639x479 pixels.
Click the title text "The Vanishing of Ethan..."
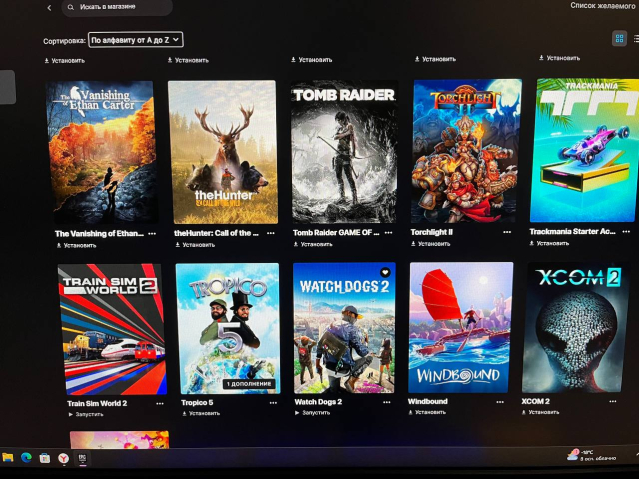pos(99,234)
